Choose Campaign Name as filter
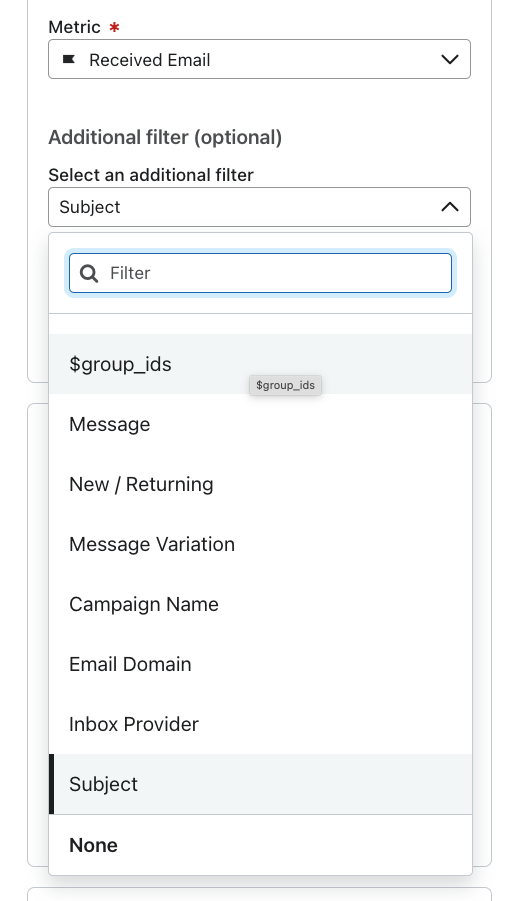Screen dimensions: 519x901 (260, 604)
